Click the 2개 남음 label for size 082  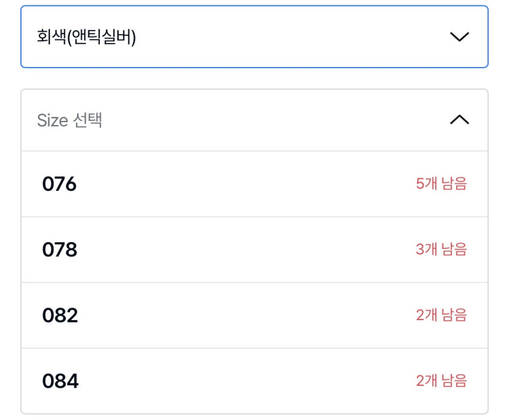tap(441, 315)
